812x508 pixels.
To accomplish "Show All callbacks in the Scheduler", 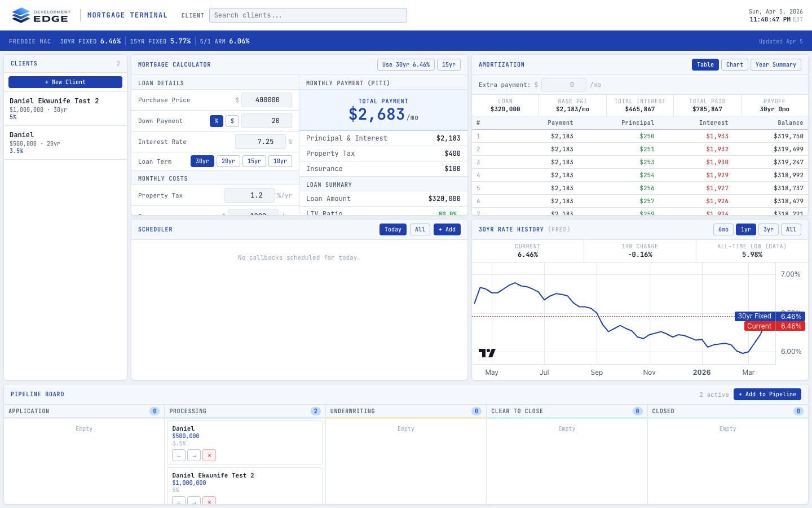I will (420, 229).
